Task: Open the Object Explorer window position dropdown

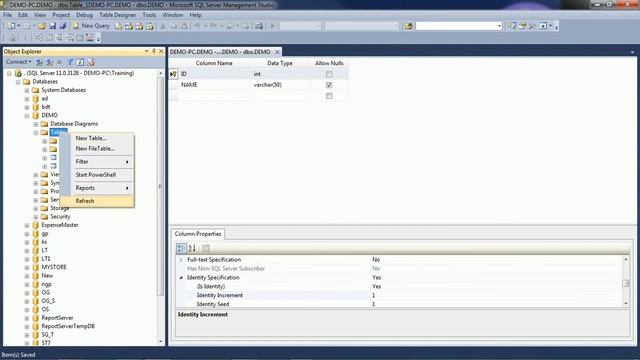Action: [147, 51]
